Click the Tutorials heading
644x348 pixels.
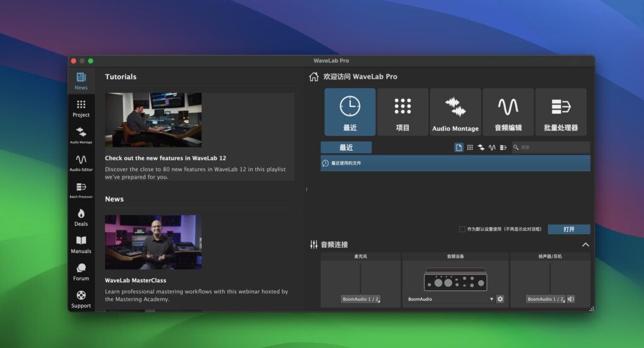pos(121,77)
